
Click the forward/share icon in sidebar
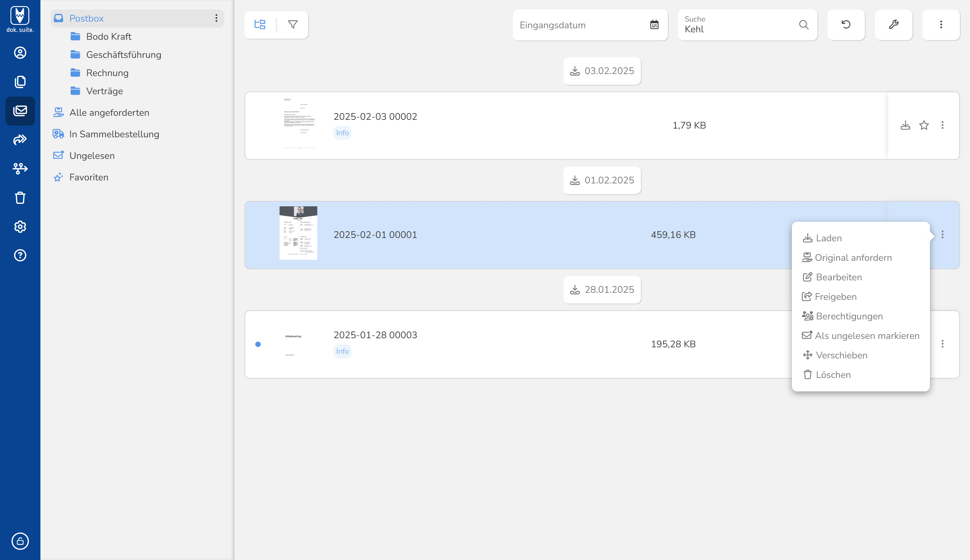[20, 140]
